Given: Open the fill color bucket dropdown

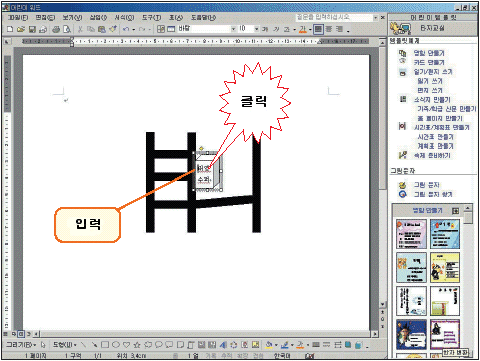Looking at the screenshot, I should tap(276, 345).
